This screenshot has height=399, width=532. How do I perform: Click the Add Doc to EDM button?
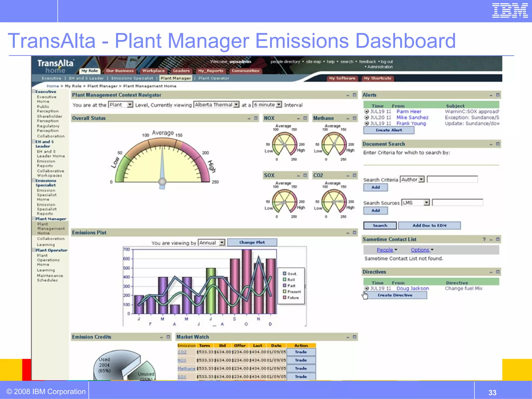(429, 225)
